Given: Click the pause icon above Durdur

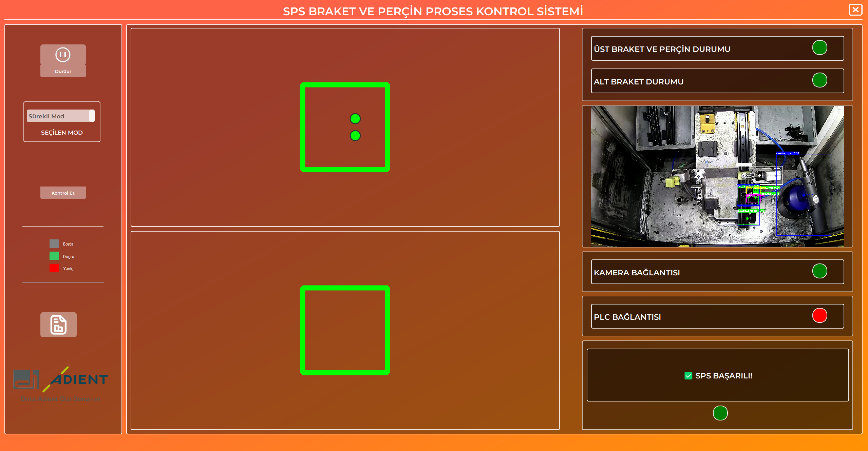Looking at the screenshot, I should [x=63, y=54].
